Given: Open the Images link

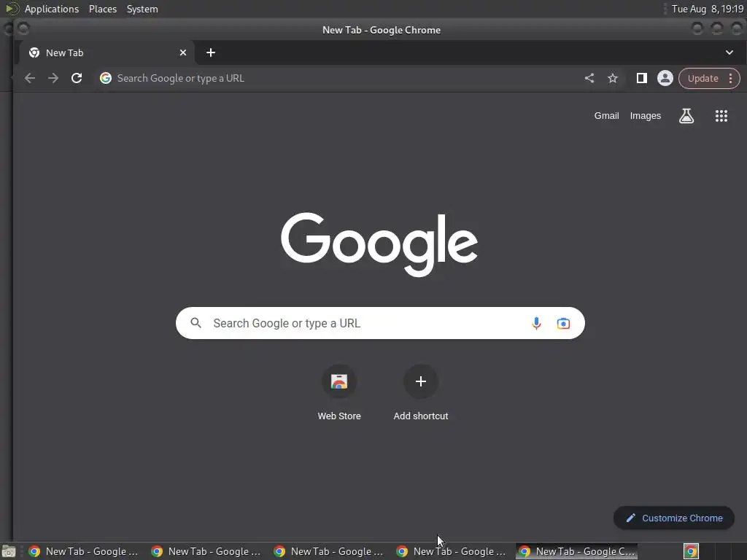Looking at the screenshot, I should pyautogui.click(x=645, y=116).
